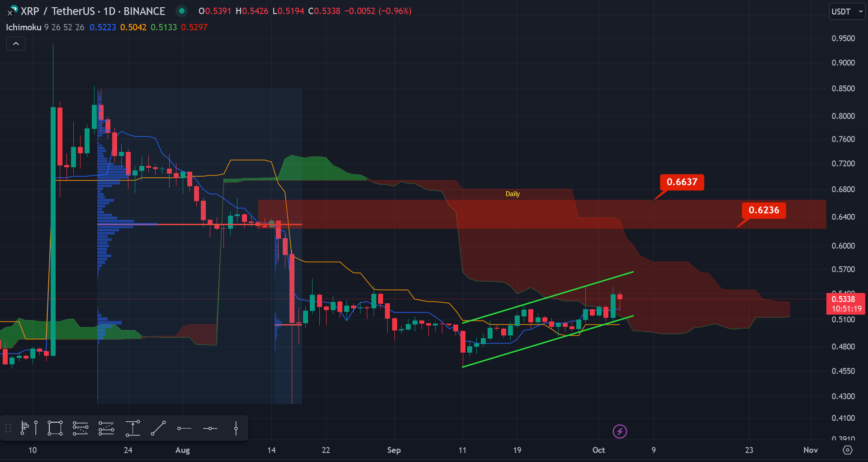The image size is (868, 462).
Task: Click the Ichimoku value 0.5133
Action: pyautogui.click(x=164, y=27)
